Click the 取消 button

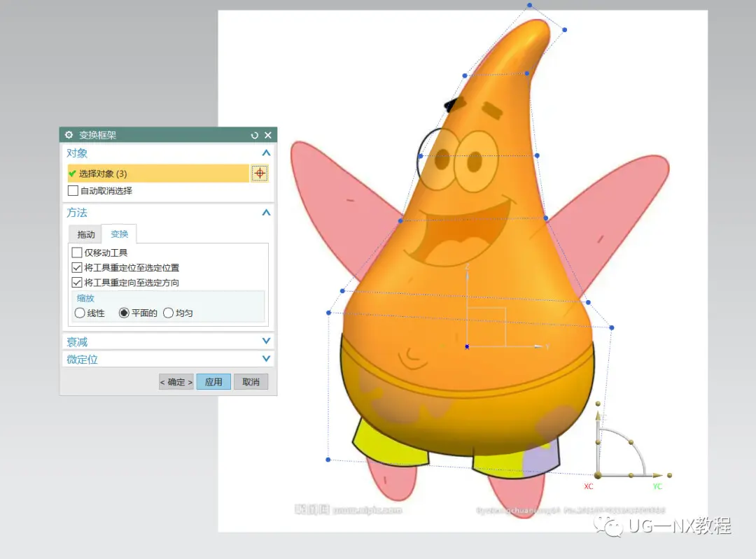pyautogui.click(x=251, y=382)
